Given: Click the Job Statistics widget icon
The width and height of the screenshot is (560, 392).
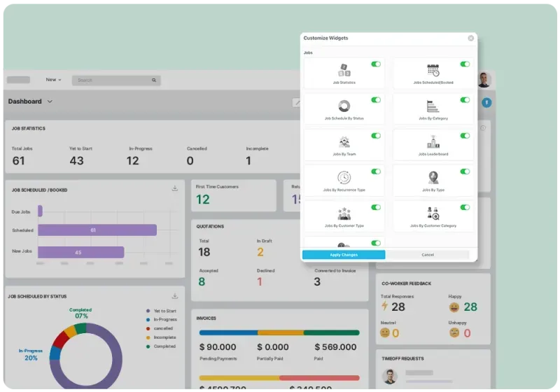Looking at the screenshot, I should coord(344,70).
